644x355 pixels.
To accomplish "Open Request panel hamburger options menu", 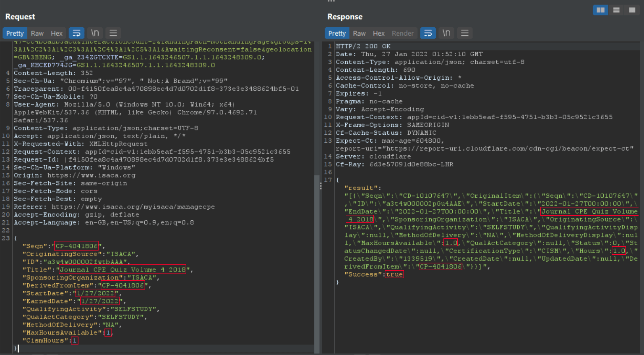I will (x=113, y=33).
